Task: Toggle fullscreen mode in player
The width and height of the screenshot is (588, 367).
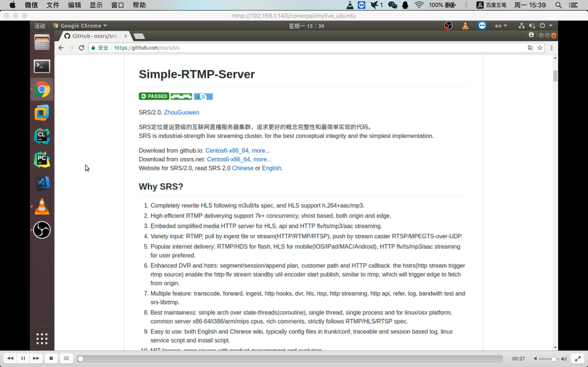Action: click(x=578, y=359)
